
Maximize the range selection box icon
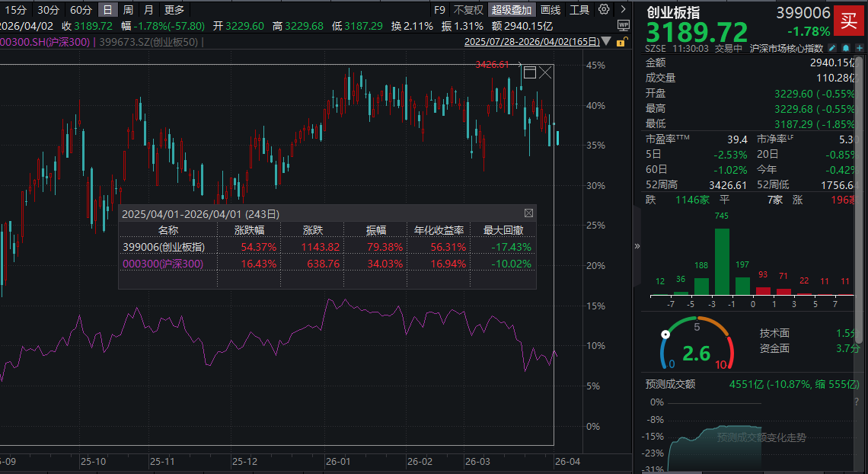coord(530,72)
